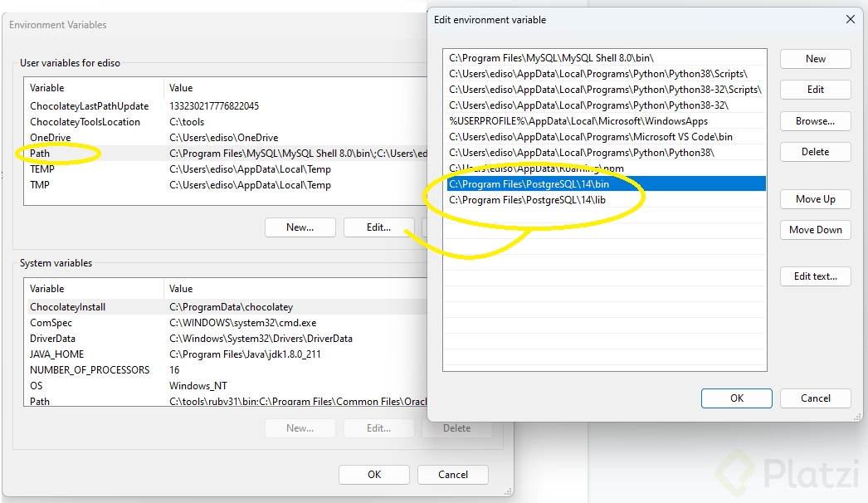Click the Value column header in system variables
This screenshot has width=868, height=503.
pos(181,289)
